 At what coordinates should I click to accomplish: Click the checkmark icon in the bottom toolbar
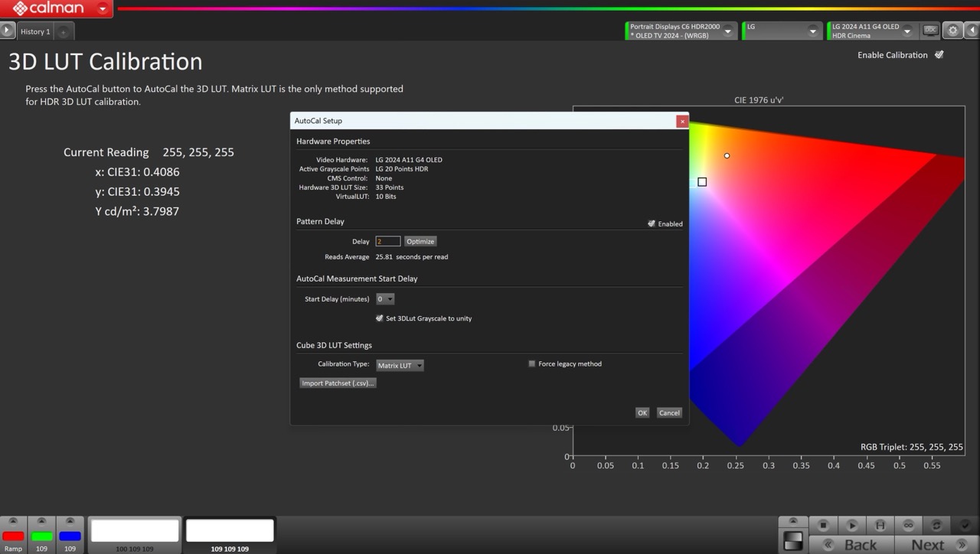click(x=965, y=525)
